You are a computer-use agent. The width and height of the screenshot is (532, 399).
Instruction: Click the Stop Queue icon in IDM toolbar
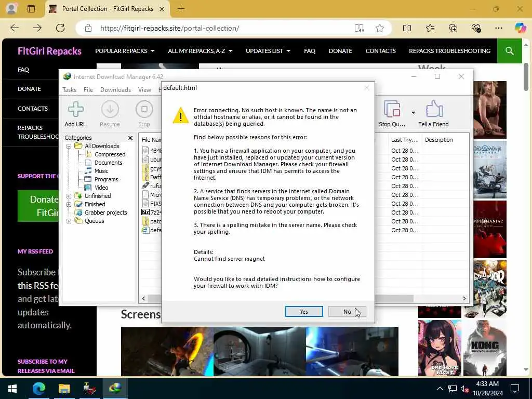click(392, 109)
